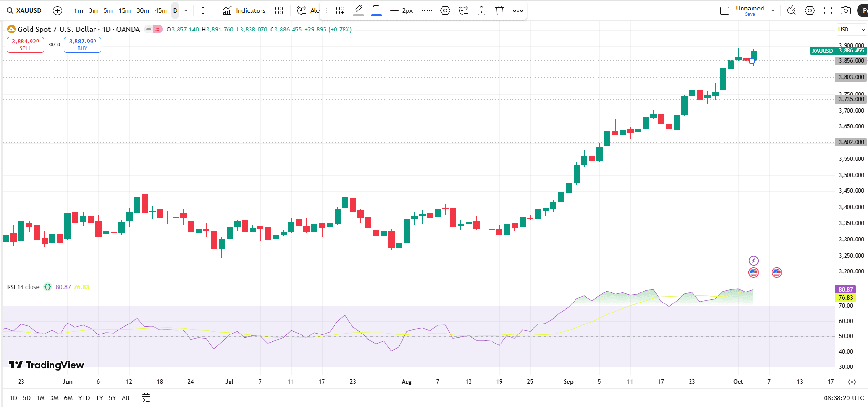This screenshot has height=407, width=868.
Task: Switch to the YTD date range
Action: tap(84, 398)
